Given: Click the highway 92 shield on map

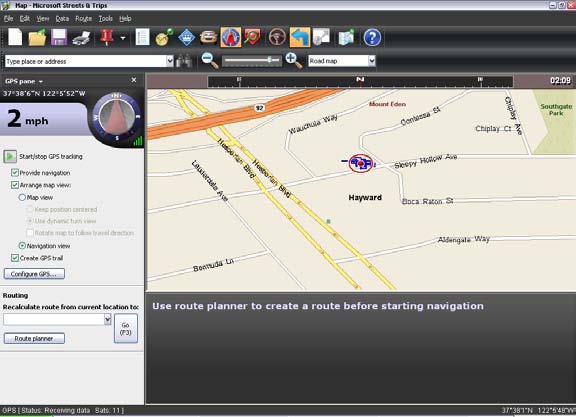Looking at the screenshot, I should 260,108.
